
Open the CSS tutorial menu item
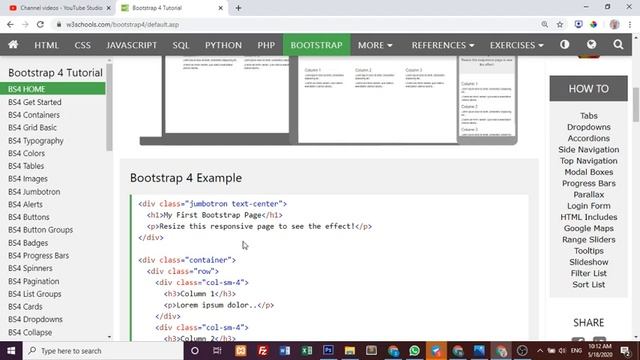[82, 45]
